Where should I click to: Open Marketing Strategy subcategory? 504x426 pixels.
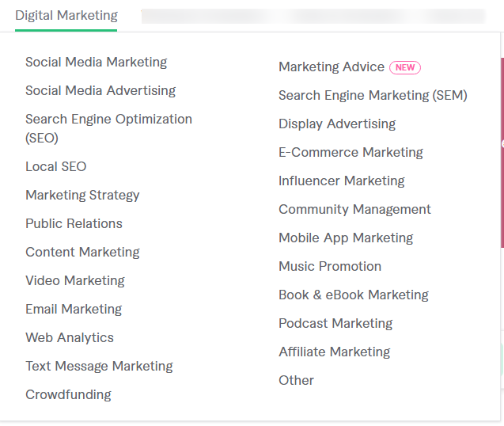point(82,195)
